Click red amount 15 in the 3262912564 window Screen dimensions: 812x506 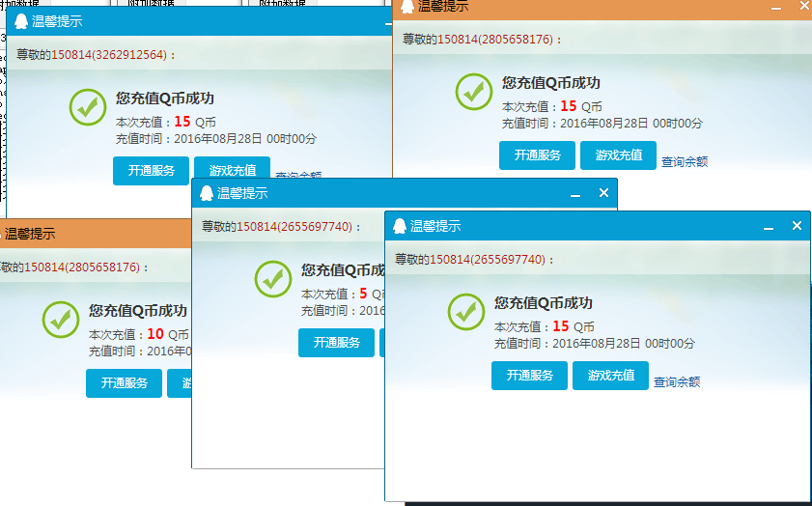point(182,122)
